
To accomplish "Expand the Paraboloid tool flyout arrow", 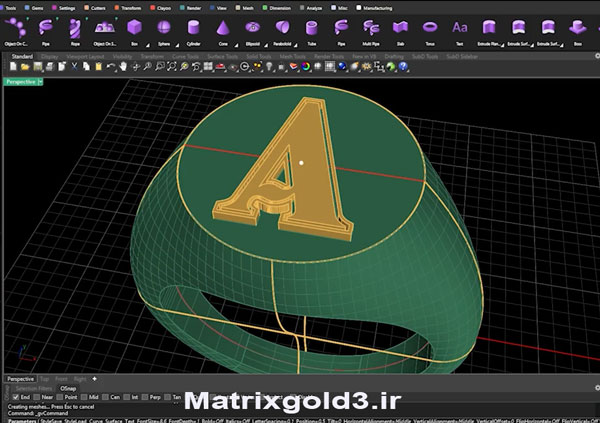I will 295,46.
